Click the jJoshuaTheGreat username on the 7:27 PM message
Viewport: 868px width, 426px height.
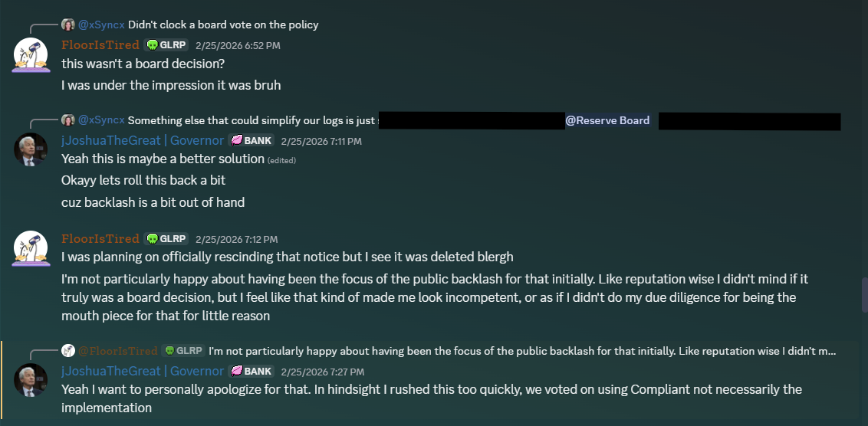[x=143, y=372]
